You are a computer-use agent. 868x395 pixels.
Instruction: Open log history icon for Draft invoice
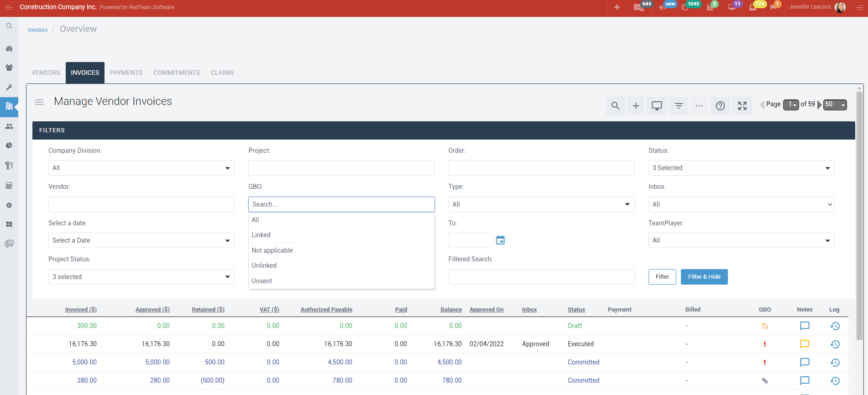(x=835, y=326)
